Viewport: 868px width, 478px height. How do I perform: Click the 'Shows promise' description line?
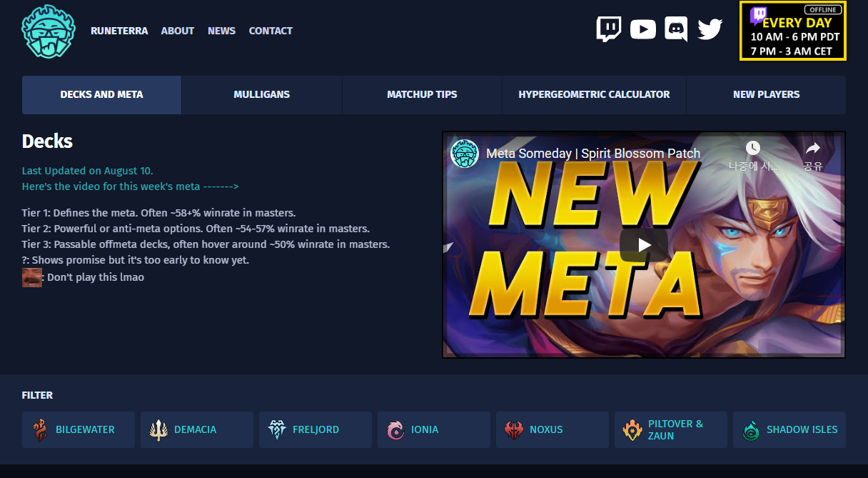tap(136, 260)
